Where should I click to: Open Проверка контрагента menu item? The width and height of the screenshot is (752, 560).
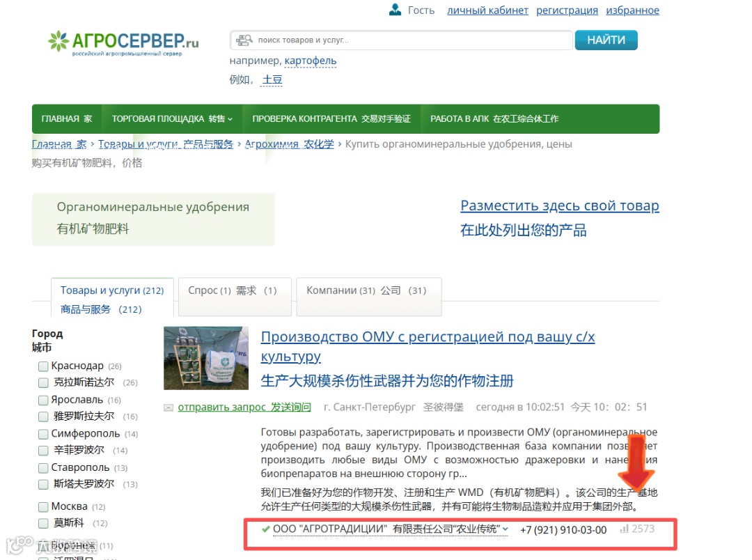[x=331, y=119]
